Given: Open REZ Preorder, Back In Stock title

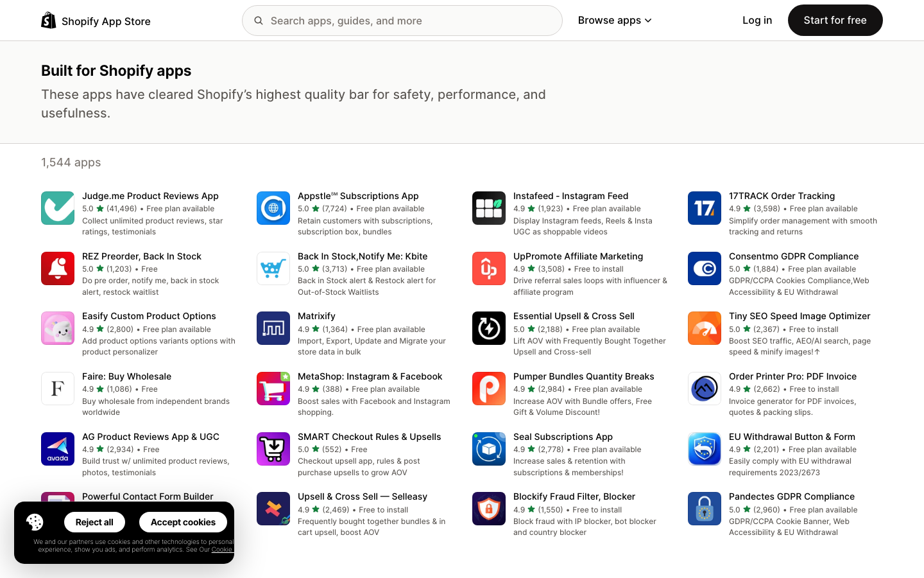Looking at the screenshot, I should point(142,256).
